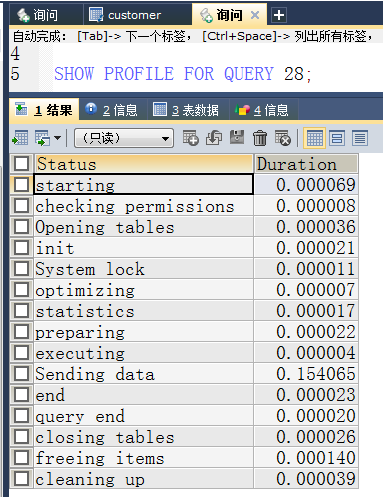Close the active 询问 tab
Screen dimensions: 383x497
255,15
